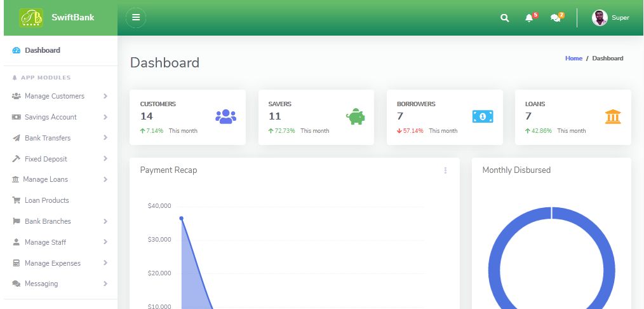The image size is (644, 309).
Task: Open chat messages icon with 2 badge
Action: tap(557, 17)
